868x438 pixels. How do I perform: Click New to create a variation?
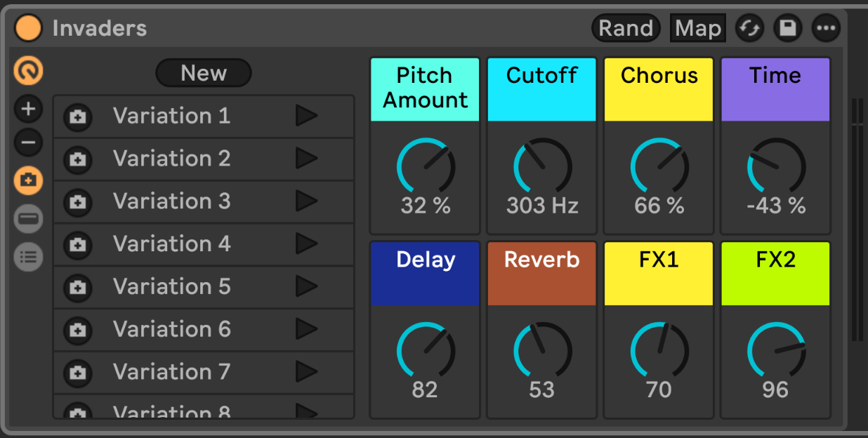(203, 73)
